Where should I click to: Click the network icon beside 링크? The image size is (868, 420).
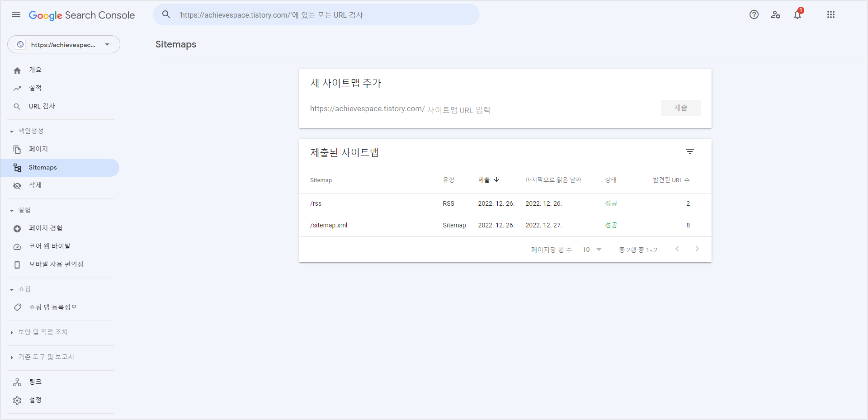pos(17,382)
